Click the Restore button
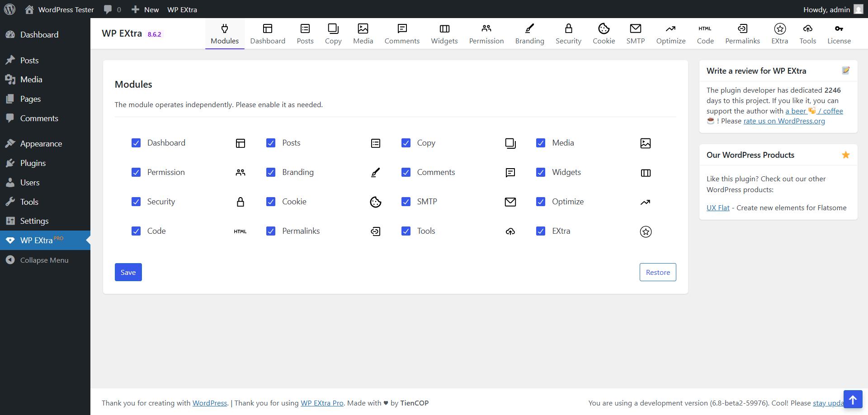The image size is (868, 415). click(x=658, y=272)
